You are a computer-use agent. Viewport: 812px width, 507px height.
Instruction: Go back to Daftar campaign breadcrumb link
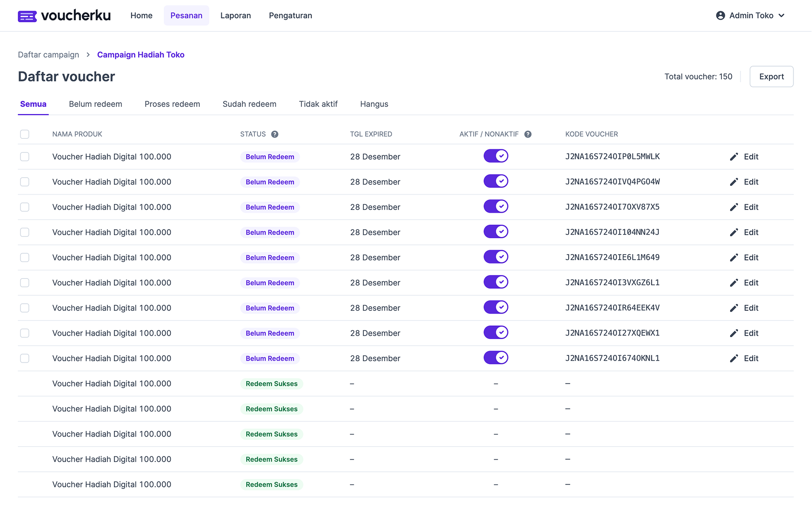(x=48, y=55)
